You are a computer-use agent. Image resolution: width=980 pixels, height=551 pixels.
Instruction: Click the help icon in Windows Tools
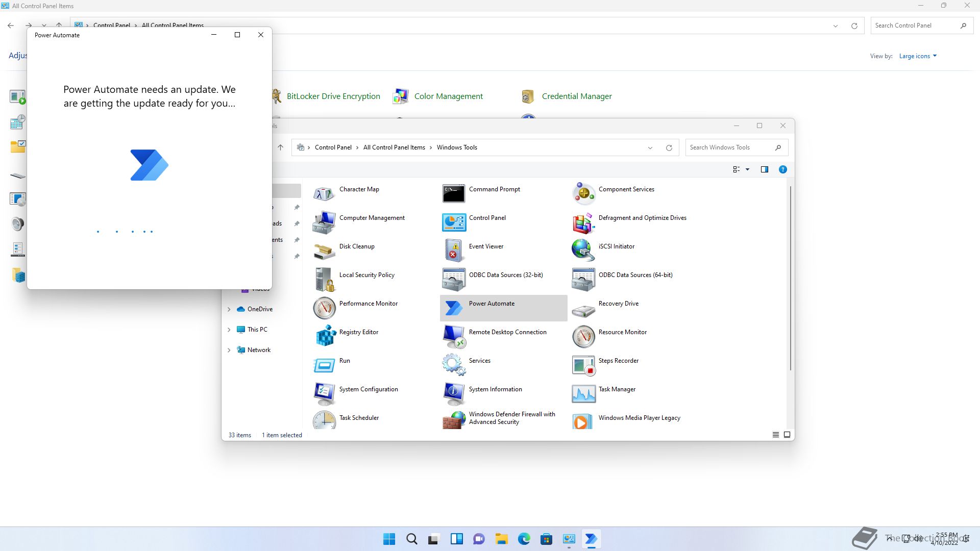[x=782, y=169]
